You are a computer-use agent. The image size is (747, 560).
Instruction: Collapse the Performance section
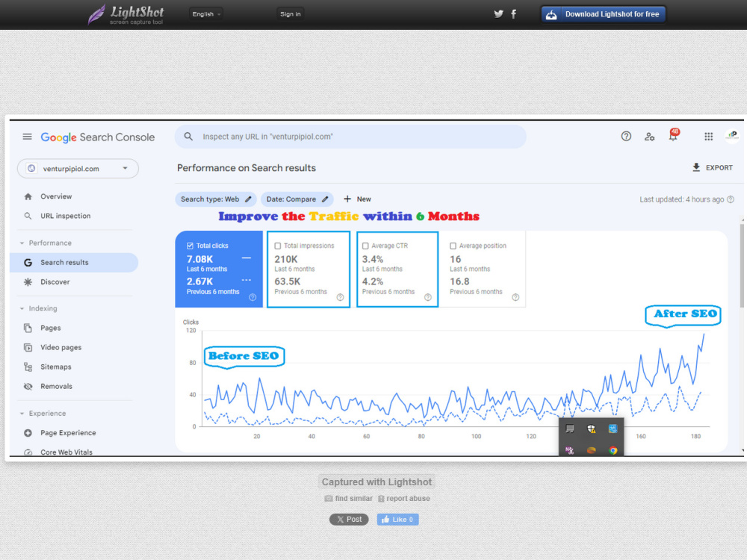click(x=46, y=243)
